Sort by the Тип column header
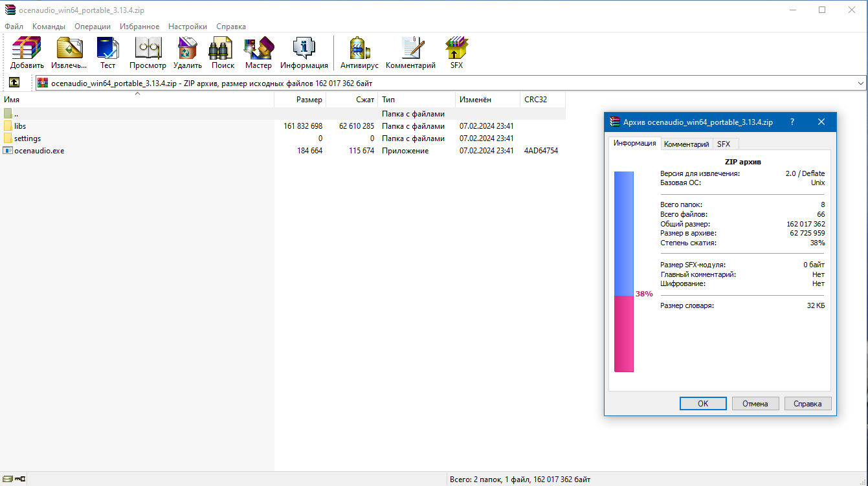Image resolution: width=868 pixels, height=486 pixels. [x=416, y=100]
